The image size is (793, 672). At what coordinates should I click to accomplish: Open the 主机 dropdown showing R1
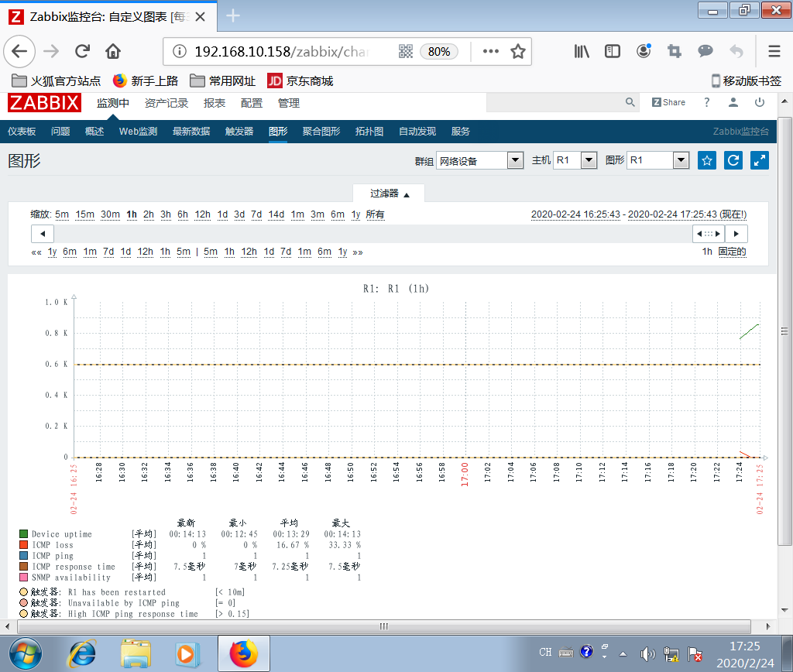coord(575,161)
